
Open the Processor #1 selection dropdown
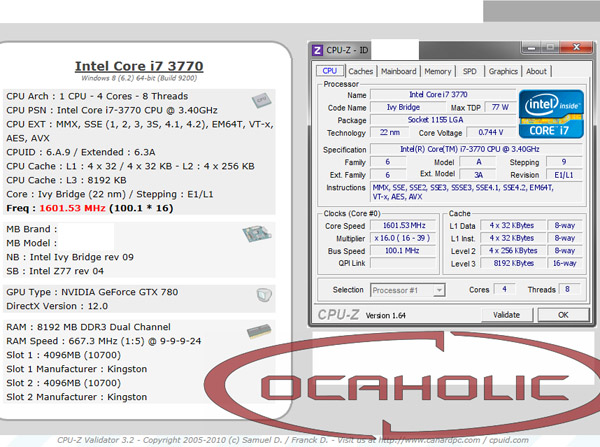click(407, 290)
